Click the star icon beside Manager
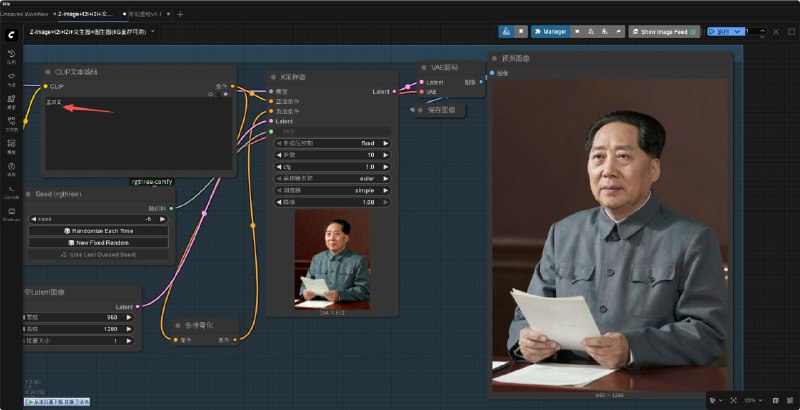 pos(577,32)
